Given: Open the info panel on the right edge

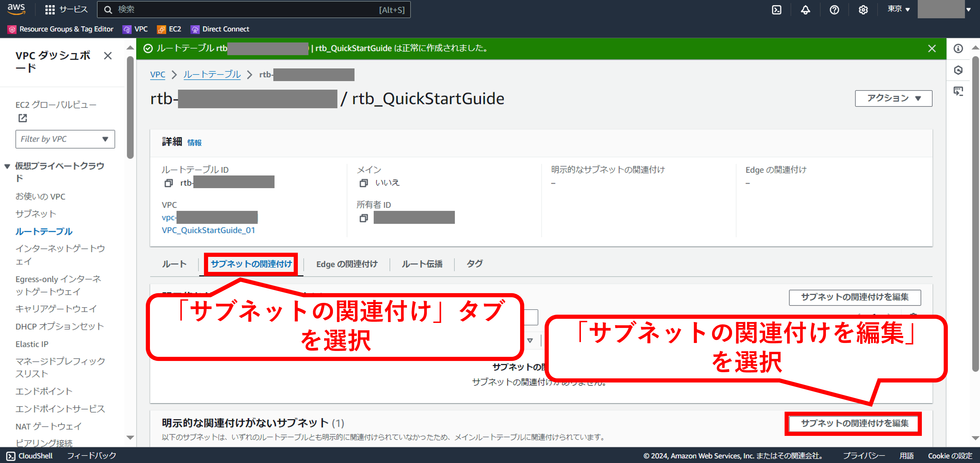Looking at the screenshot, I should tap(959, 48).
